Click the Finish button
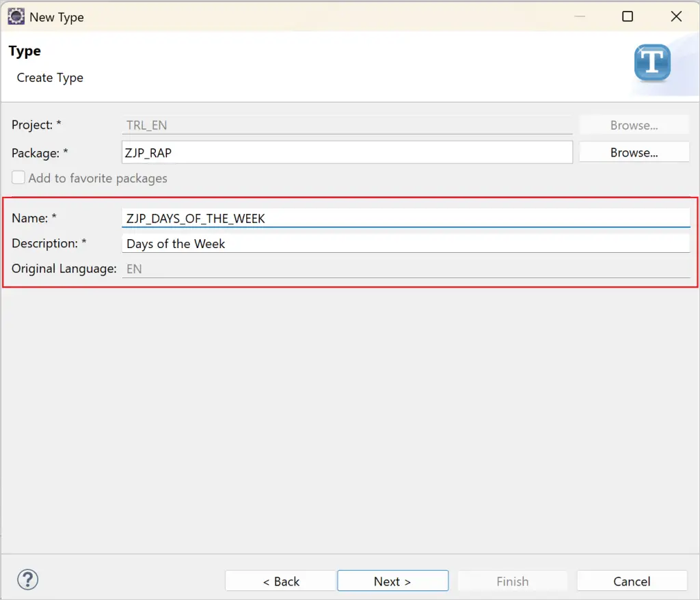 (512, 581)
